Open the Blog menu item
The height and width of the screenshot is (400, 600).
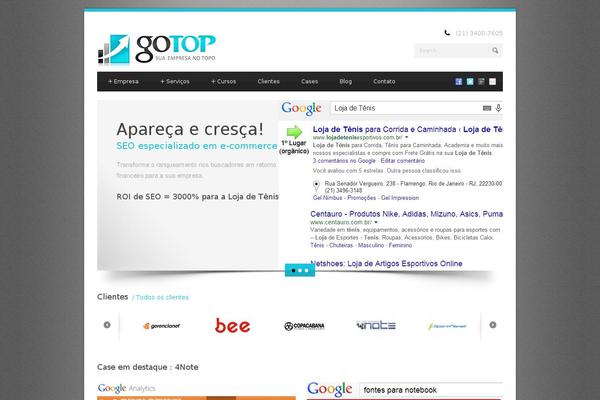coord(346,82)
